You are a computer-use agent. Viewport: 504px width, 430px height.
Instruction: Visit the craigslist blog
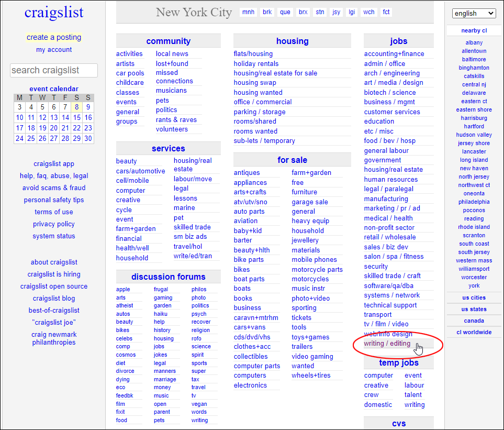[54, 299]
